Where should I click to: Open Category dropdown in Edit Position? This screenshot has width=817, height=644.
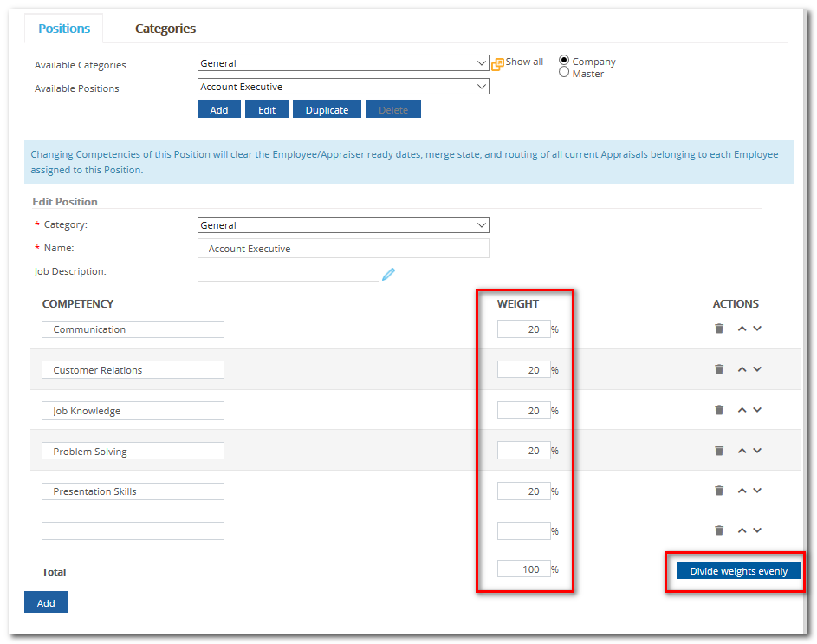coord(343,225)
